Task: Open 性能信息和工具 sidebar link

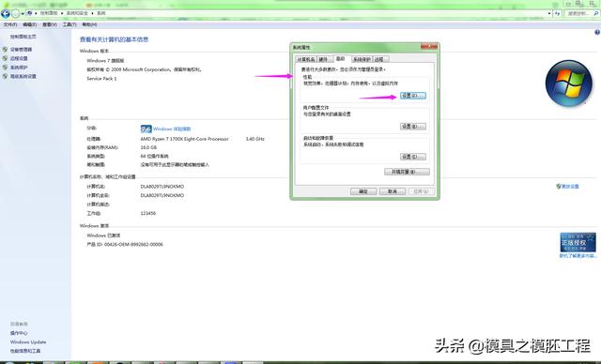Action: 25,351
